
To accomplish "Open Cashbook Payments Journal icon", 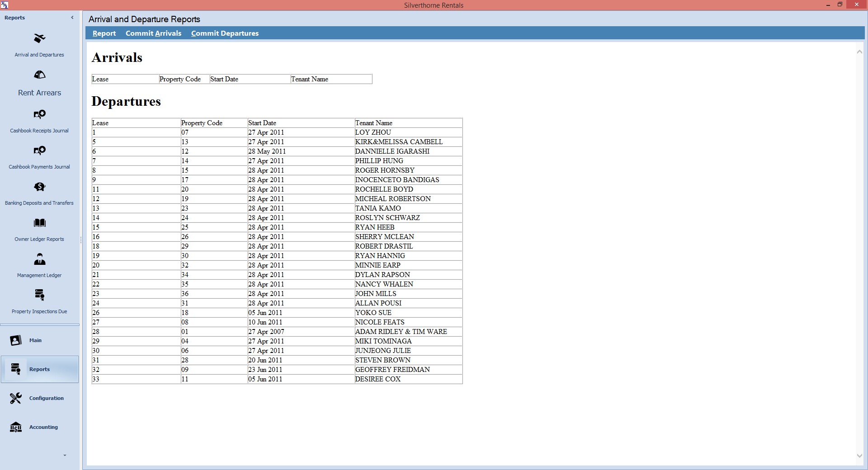I will pos(39,151).
